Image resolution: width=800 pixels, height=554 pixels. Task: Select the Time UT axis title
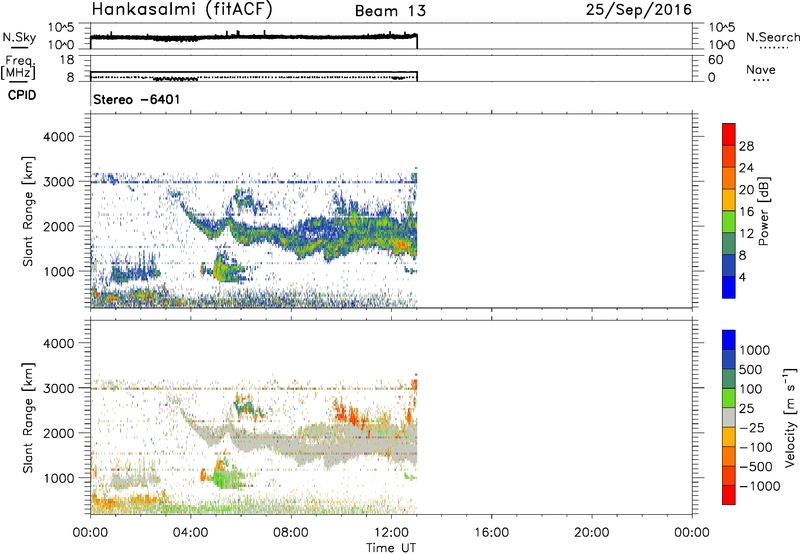[391, 547]
